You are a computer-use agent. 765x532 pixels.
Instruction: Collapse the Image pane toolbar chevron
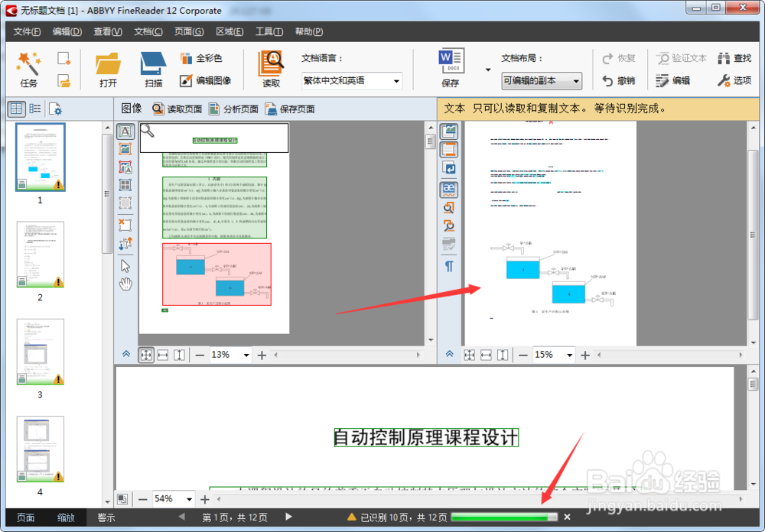point(126,355)
